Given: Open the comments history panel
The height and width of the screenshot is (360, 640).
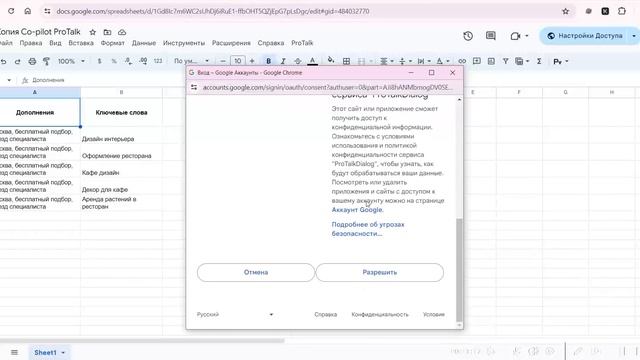Looking at the screenshot, I should (491, 36).
